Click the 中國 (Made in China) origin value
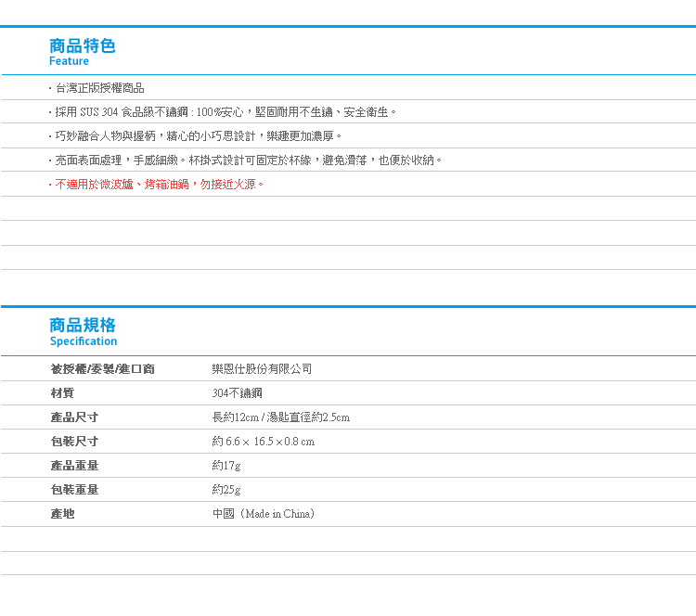This screenshot has height=616, width=696. click(x=264, y=514)
